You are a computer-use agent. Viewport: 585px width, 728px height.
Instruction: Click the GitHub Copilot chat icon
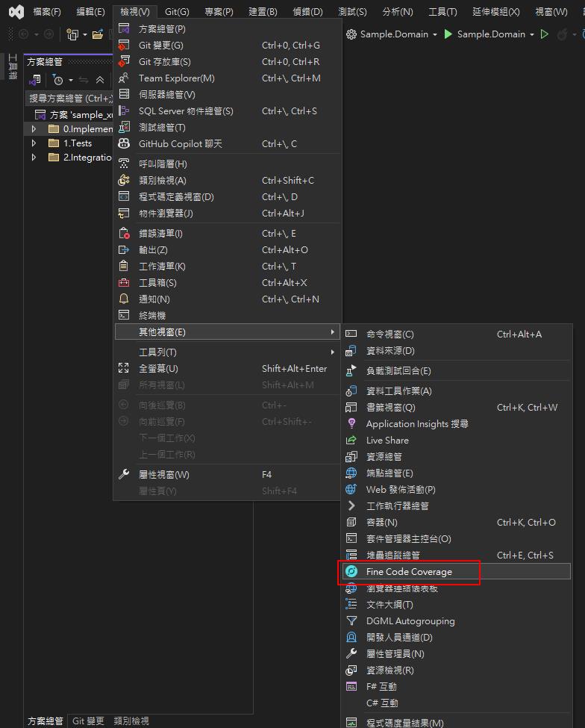pos(124,144)
